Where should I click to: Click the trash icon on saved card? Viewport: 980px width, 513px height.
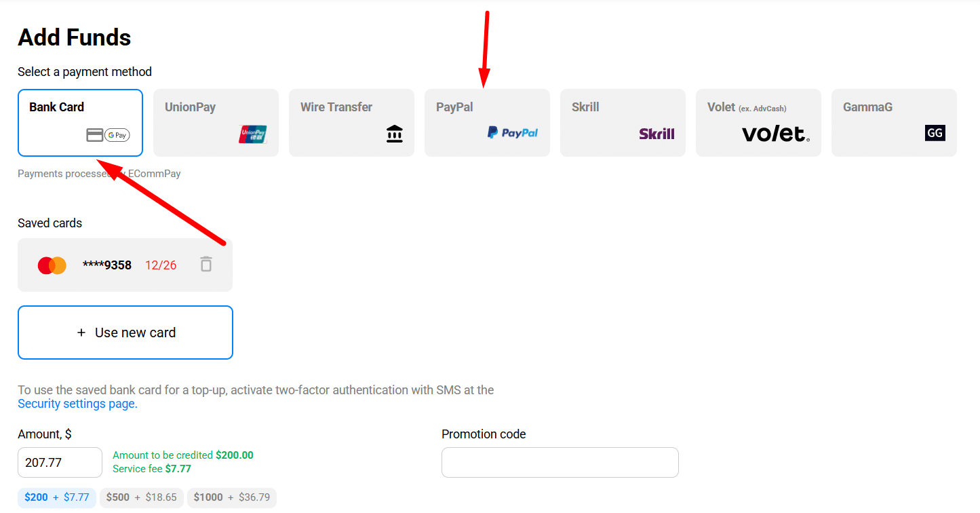tap(206, 265)
